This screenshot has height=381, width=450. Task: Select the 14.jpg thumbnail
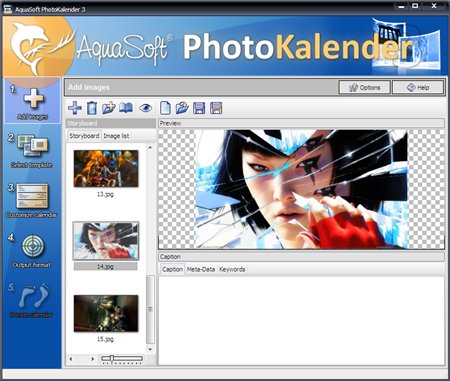point(106,241)
